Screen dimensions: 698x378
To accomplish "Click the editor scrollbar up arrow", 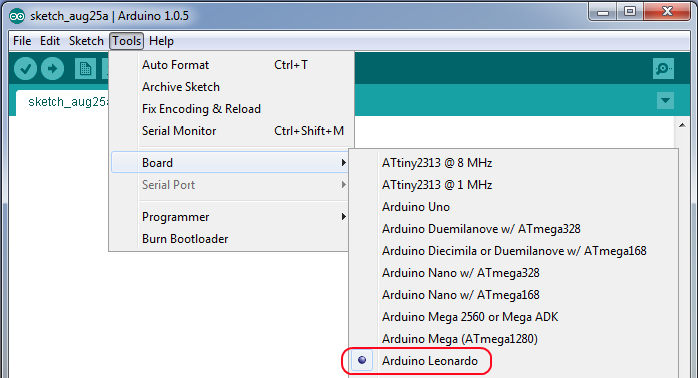I will pyautogui.click(x=682, y=126).
